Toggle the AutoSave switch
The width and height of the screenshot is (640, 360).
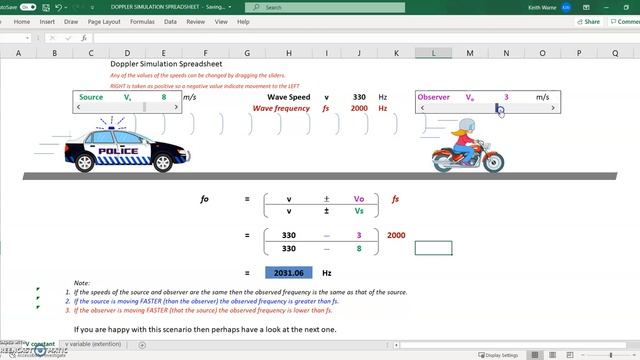click(x=28, y=7)
